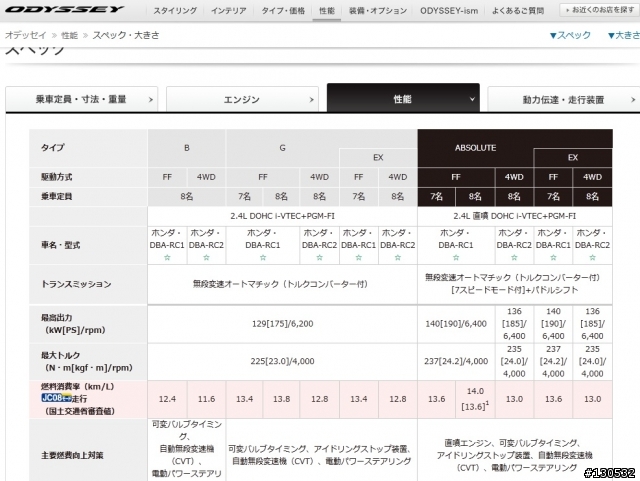Click star under ABSOLUTE FF DBA-RC1
This screenshot has width=640, height=481.
pyautogui.click(x=456, y=258)
